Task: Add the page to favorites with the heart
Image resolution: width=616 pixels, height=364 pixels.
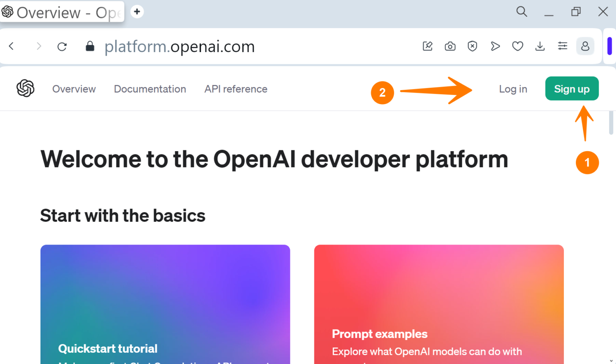Action: coord(517,46)
